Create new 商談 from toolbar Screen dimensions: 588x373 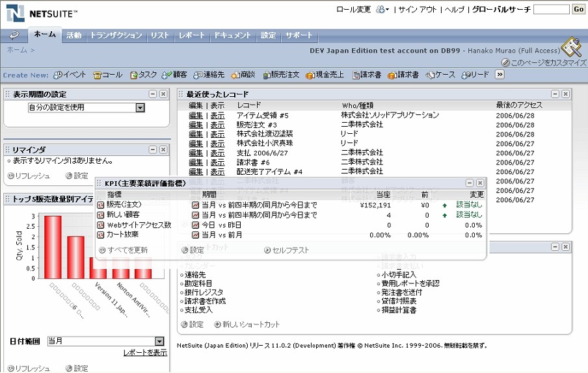243,75
